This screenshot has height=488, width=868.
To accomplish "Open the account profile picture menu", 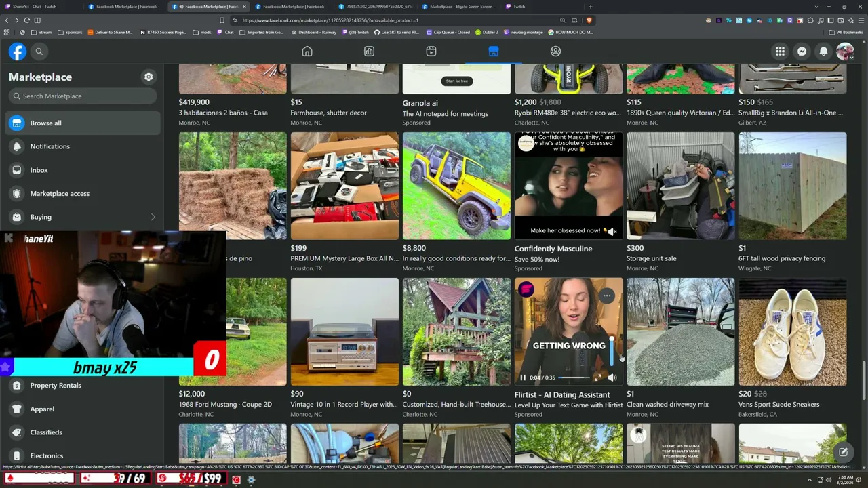I will pos(845,52).
